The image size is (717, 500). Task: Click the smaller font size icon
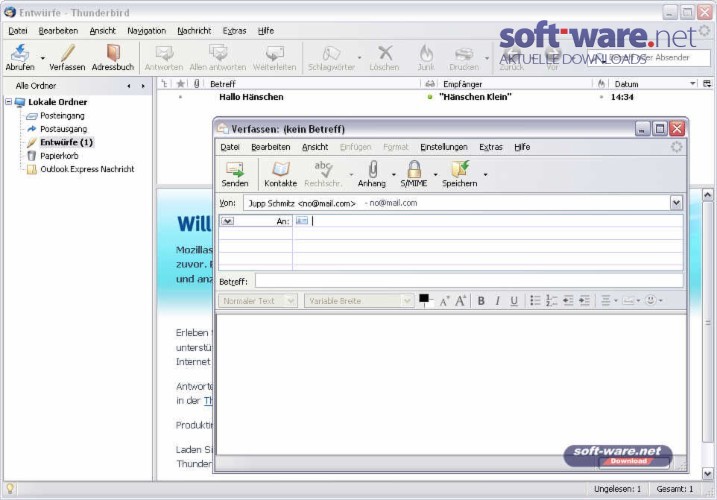tap(444, 301)
